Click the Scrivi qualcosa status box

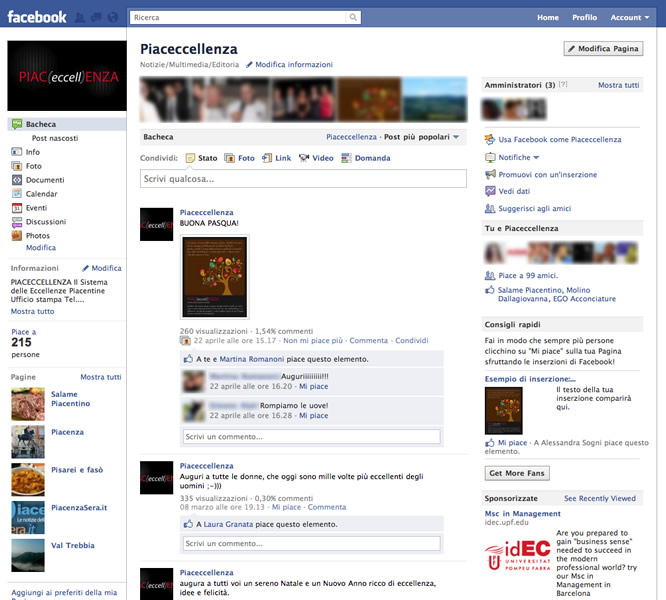pos(303,179)
